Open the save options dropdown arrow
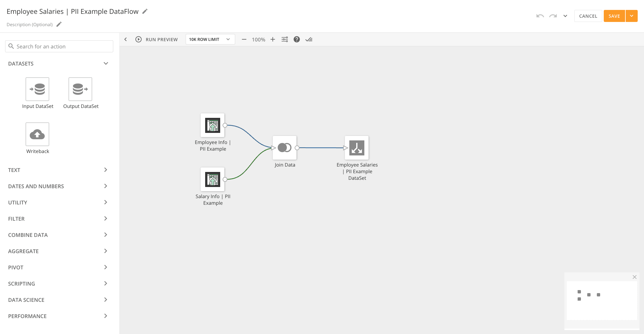Image resolution: width=644 pixels, height=334 pixels. click(632, 16)
